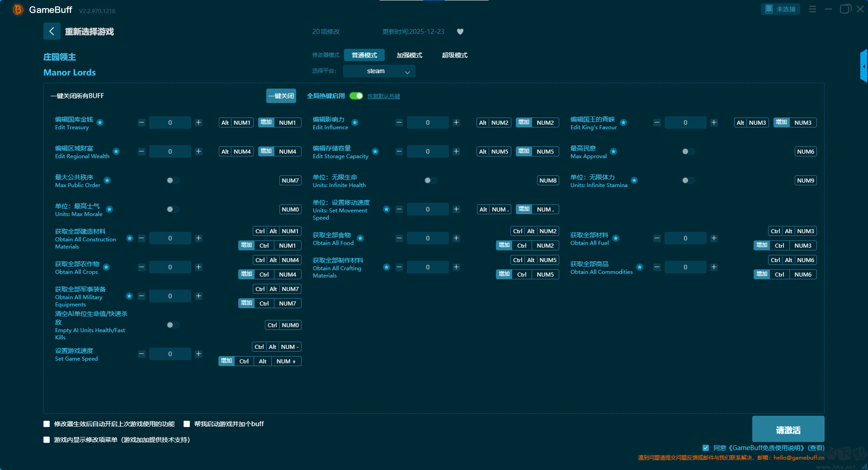This screenshot has height=470, width=868.
Task: Click star icon next to Obtain All Crops
Action: [106, 267]
